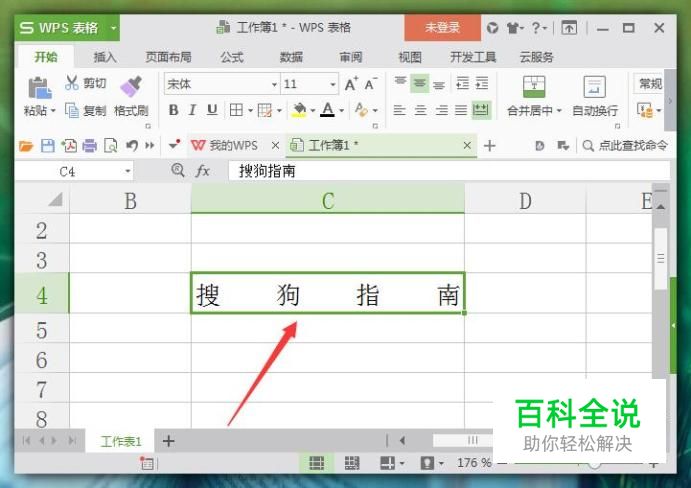Screen dimensions: 691x488
Task: Click the fx insert function icon
Action: [x=202, y=171]
